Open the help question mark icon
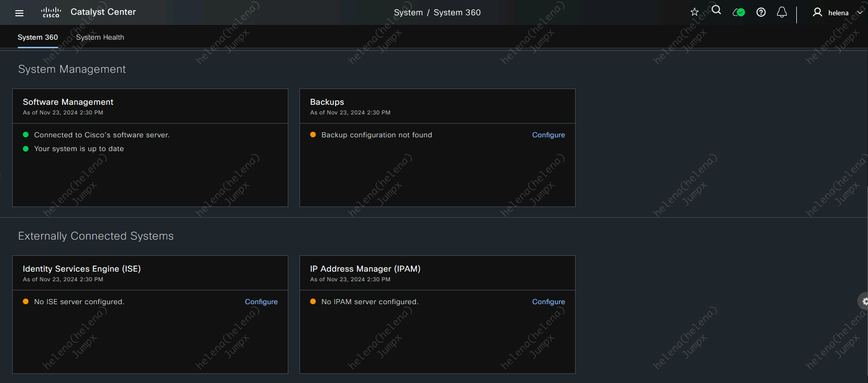 [x=761, y=12]
